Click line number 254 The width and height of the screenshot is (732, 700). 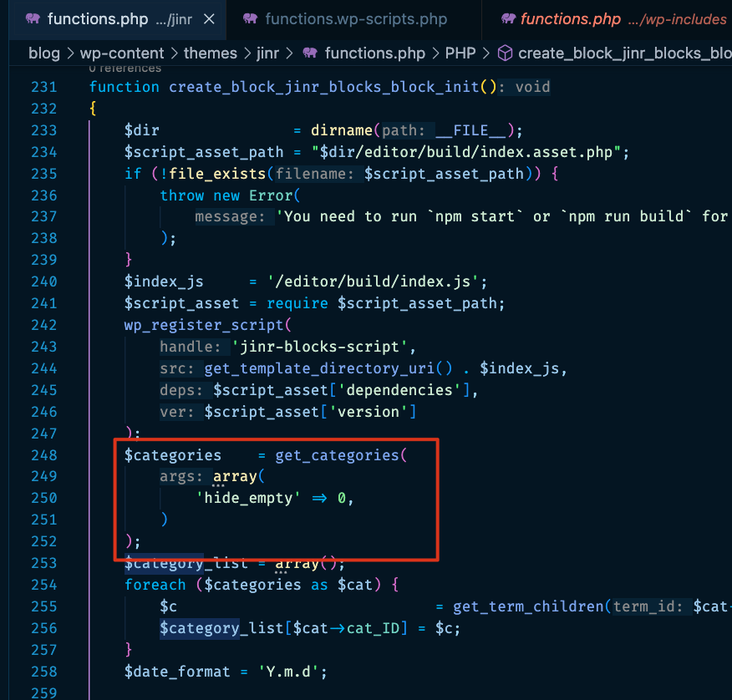tap(44, 586)
